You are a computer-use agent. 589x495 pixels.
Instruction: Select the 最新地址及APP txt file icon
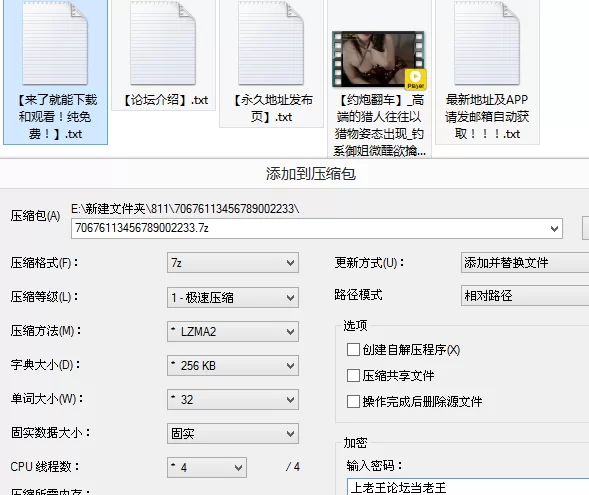[487, 44]
